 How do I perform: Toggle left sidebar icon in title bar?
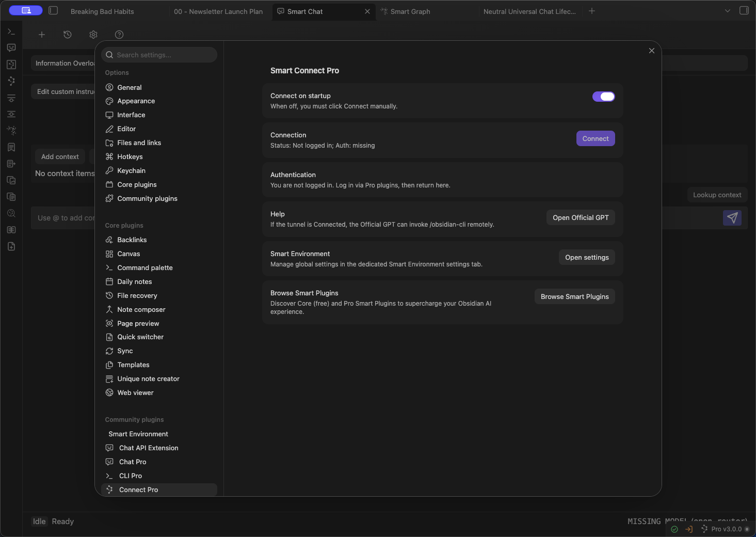coord(53,10)
